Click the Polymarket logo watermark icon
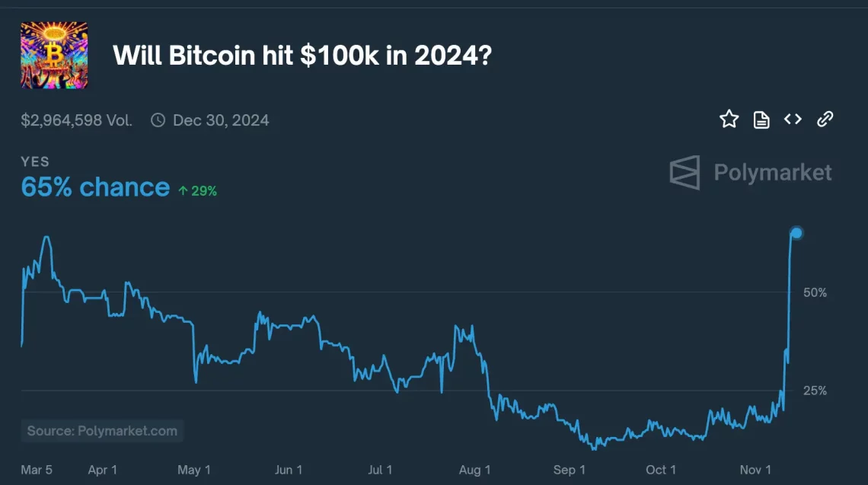This screenshot has height=485, width=868. (684, 173)
